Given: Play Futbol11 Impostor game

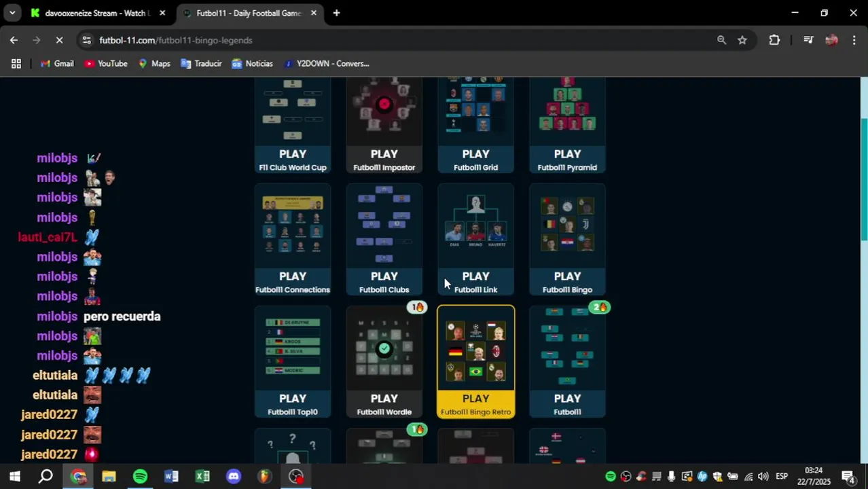Looking at the screenshot, I should point(384,126).
